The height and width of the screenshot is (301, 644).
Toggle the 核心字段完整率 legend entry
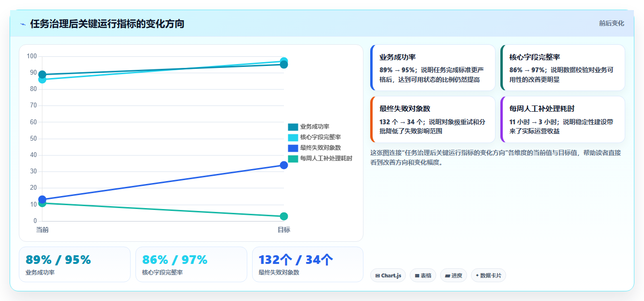314,137
